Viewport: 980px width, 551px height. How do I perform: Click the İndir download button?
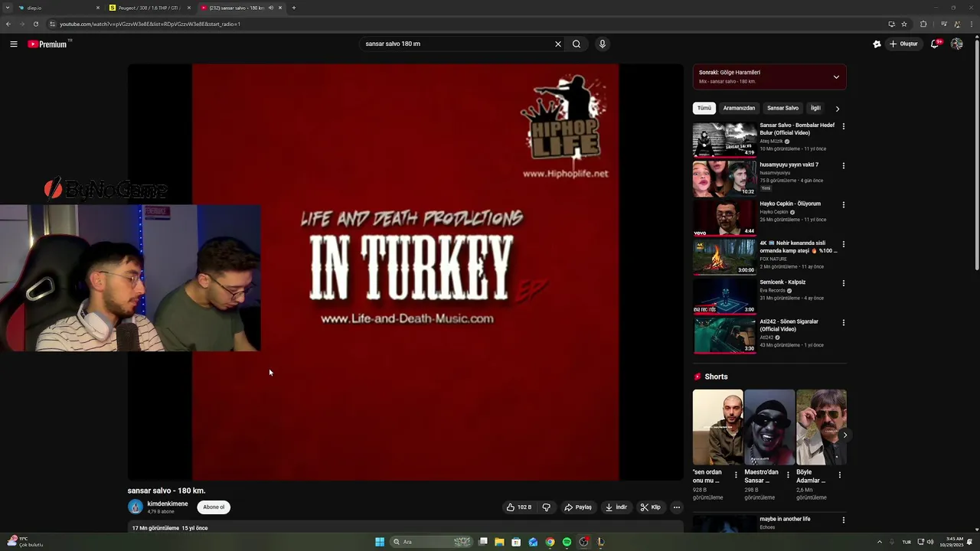[616, 507]
